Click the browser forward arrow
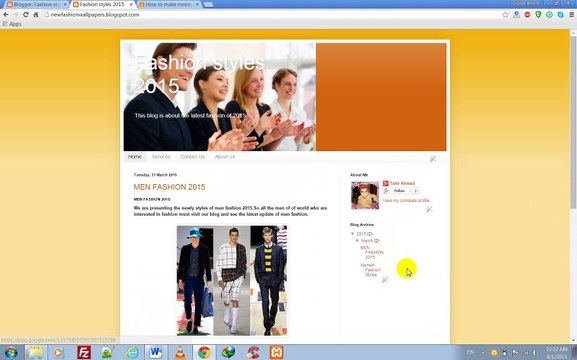The image size is (577, 360). (x=15, y=15)
